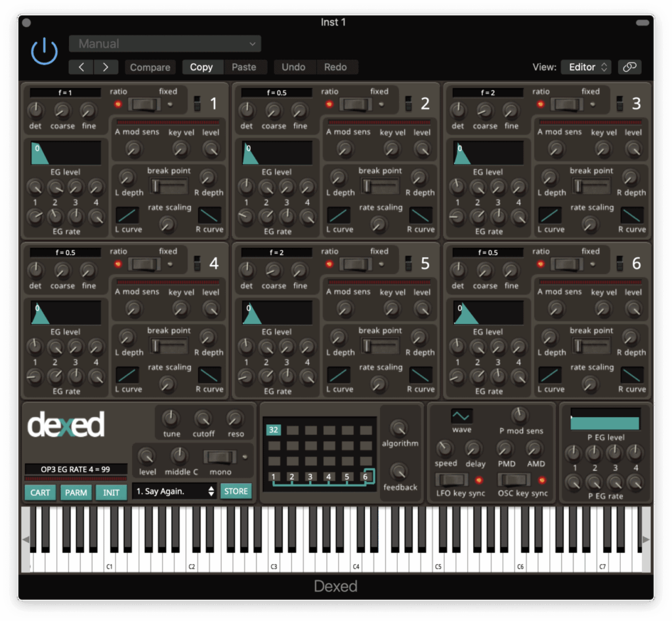
Task: Toggle the mono switch
Action: [x=220, y=457]
